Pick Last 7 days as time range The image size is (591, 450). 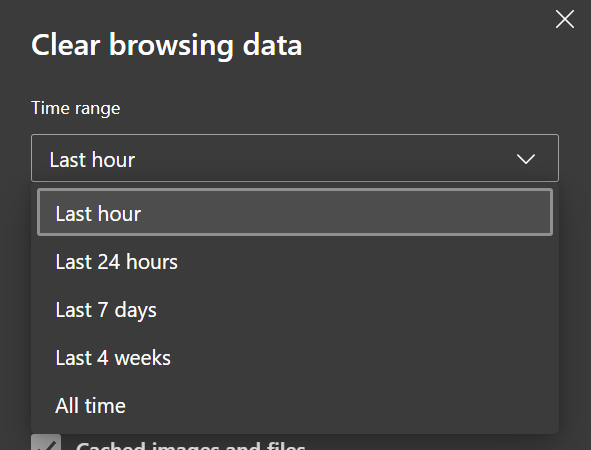[x=295, y=310]
